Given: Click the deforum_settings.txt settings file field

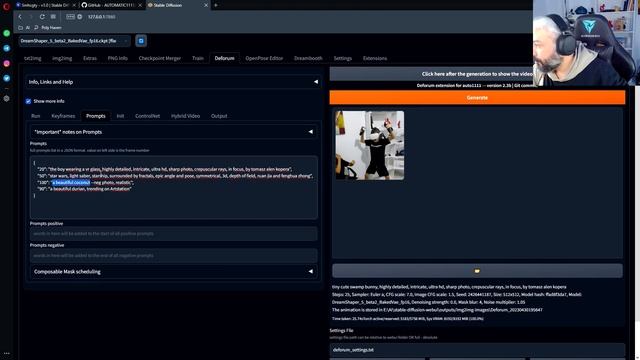Looking at the screenshot, I should tap(477, 350).
